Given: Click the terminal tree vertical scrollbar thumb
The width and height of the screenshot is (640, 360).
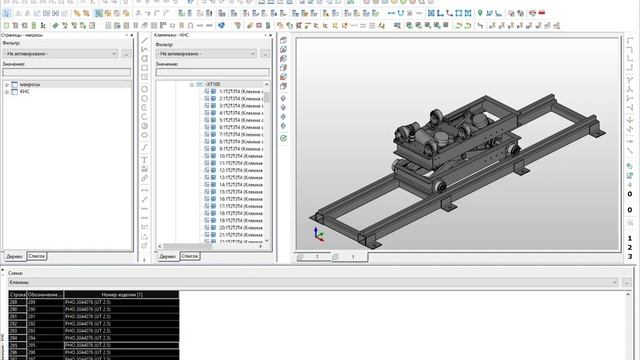Looking at the screenshot, I should click(267, 97).
